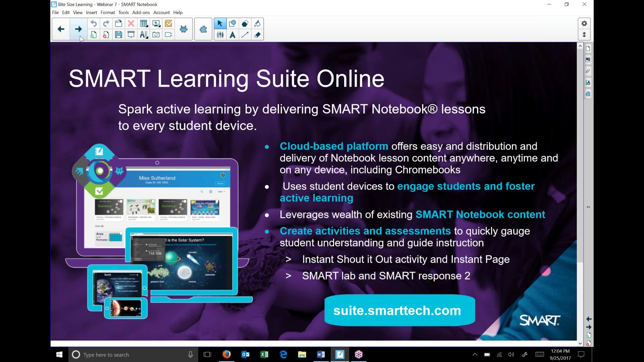The height and width of the screenshot is (362, 644).
Task: Click the Word icon in the taskbar
Action: [321, 354]
